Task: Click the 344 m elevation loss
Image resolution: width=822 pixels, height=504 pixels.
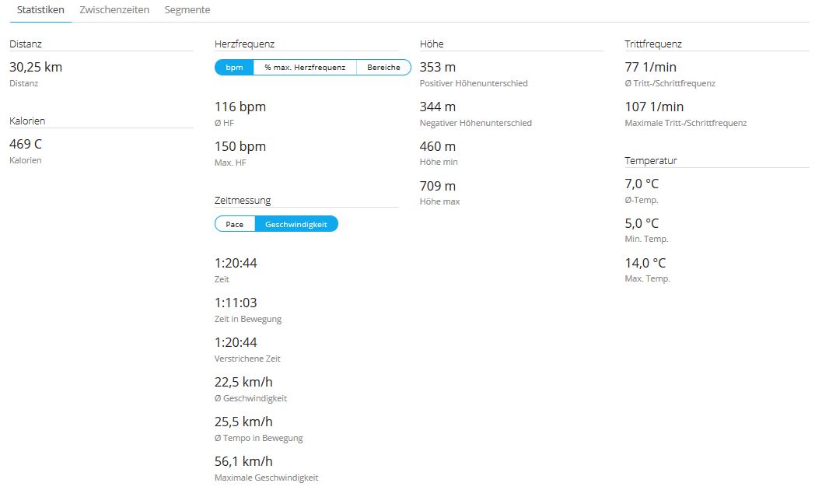Action: [438, 107]
